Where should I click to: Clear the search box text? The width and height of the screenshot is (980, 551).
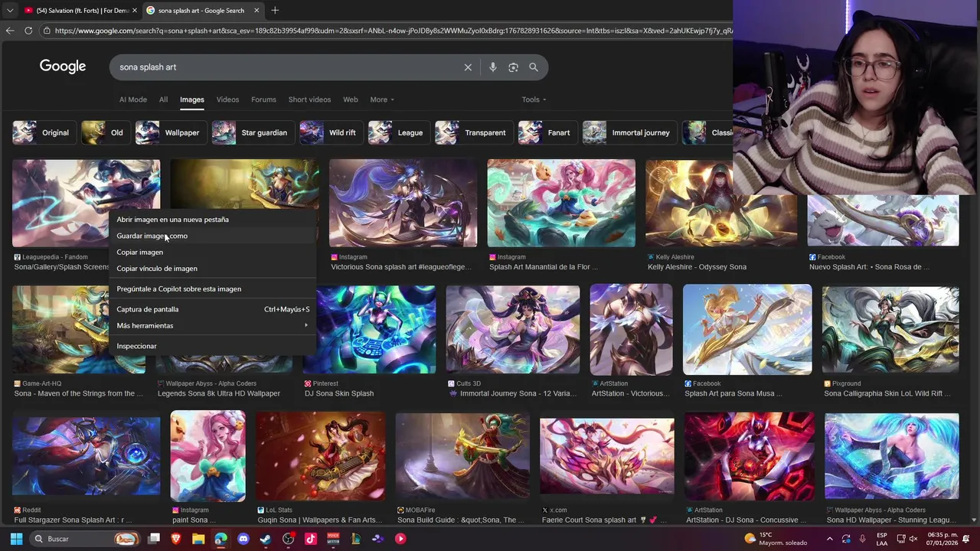click(468, 67)
